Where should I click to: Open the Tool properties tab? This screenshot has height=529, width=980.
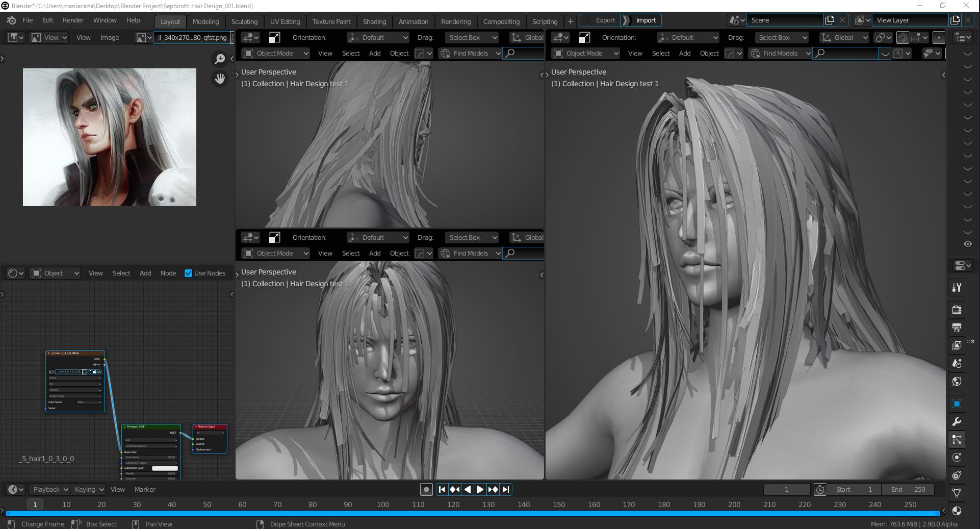pyautogui.click(x=957, y=288)
